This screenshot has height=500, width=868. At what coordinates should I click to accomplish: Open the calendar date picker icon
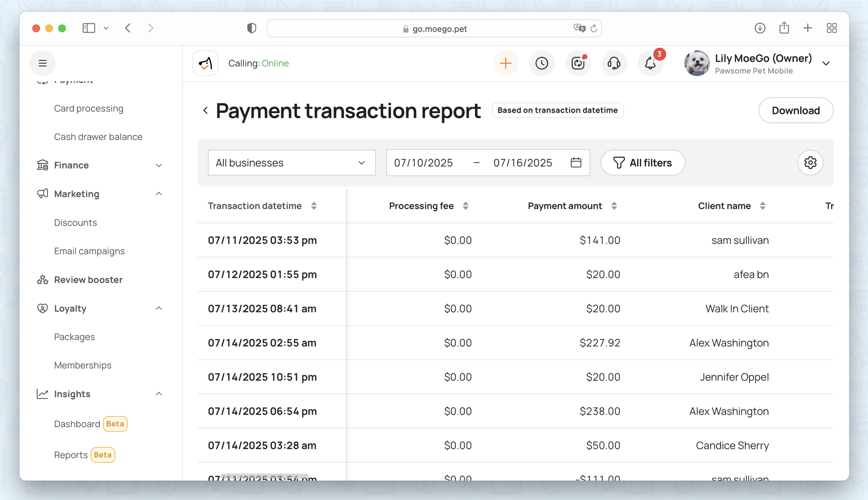click(576, 163)
